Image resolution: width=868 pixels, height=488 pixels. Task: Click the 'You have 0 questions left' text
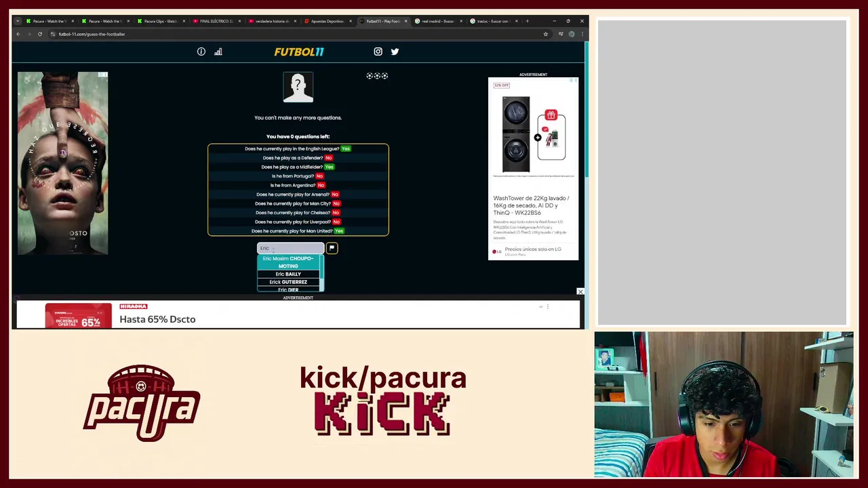(x=298, y=136)
